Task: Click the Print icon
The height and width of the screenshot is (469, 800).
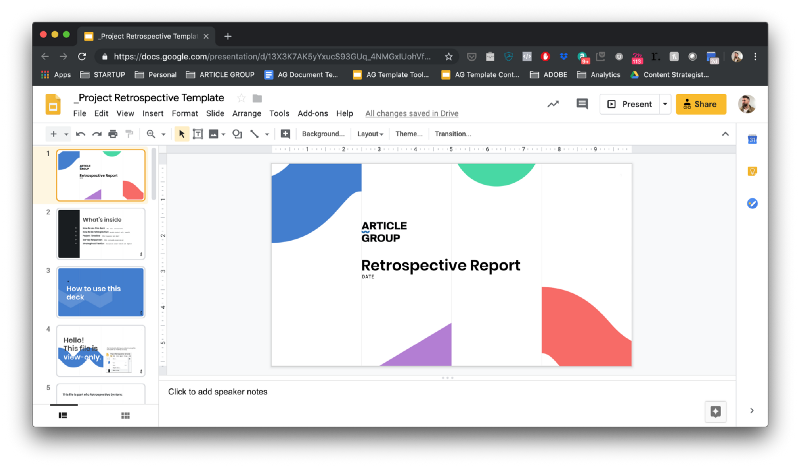Action: (113, 134)
